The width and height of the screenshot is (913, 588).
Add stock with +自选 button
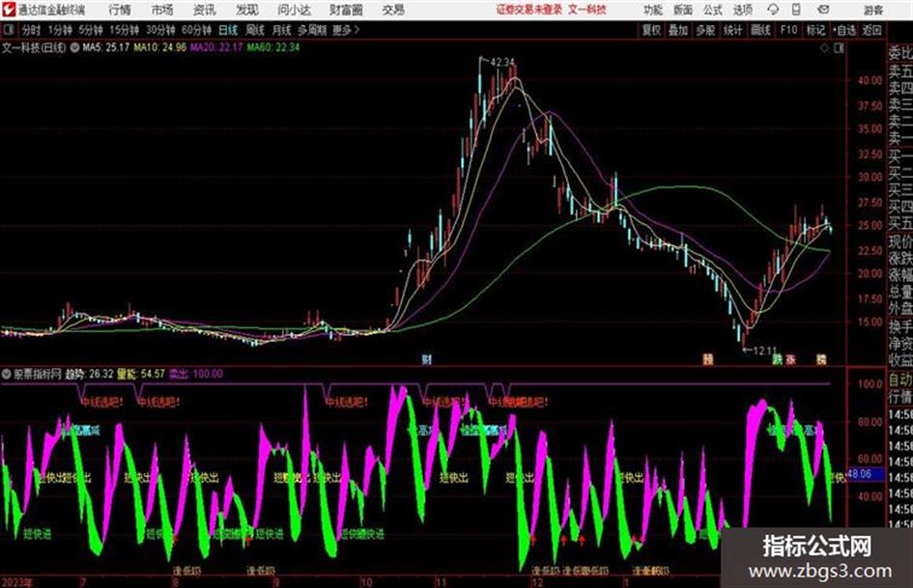click(844, 30)
